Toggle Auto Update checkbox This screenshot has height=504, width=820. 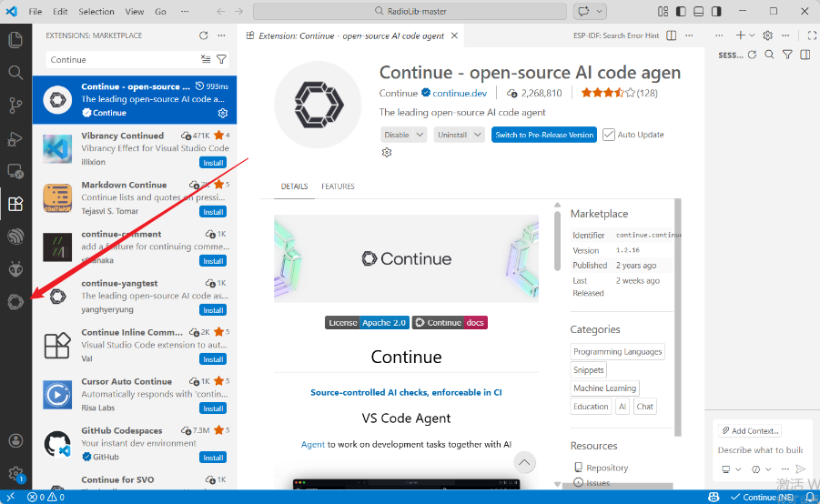(608, 135)
